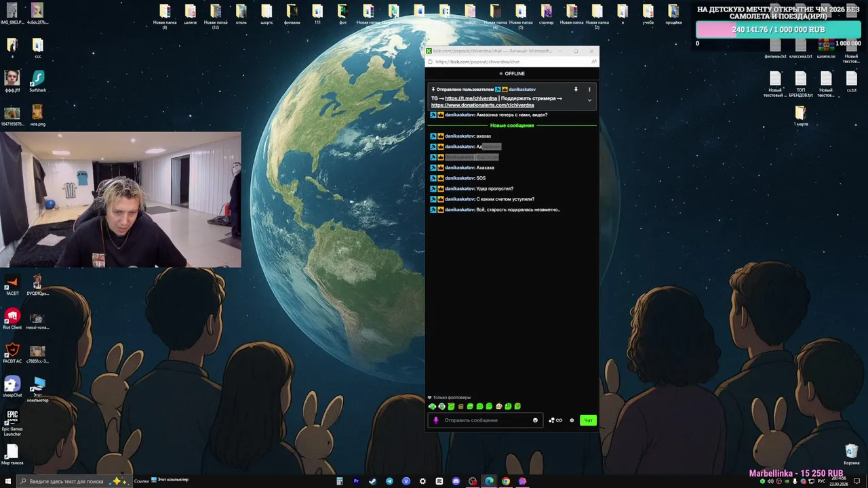
Task: Select the last emote in quick emote bar
Action: tap(517, 407)
